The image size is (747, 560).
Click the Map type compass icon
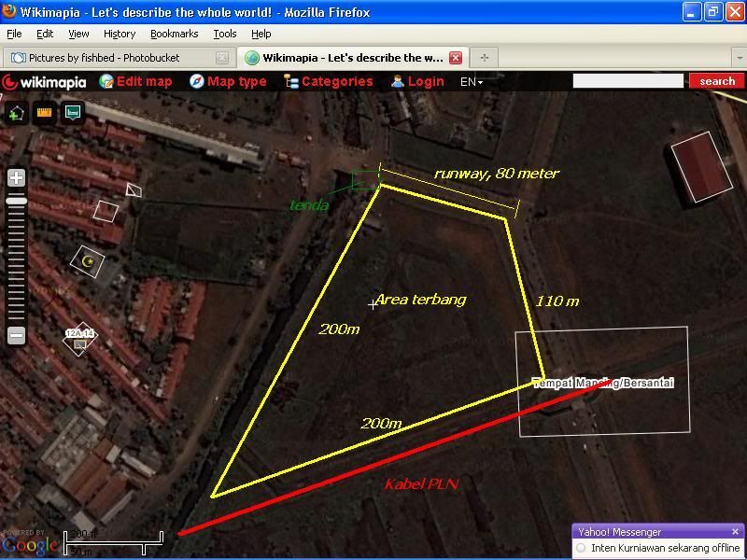196,81
